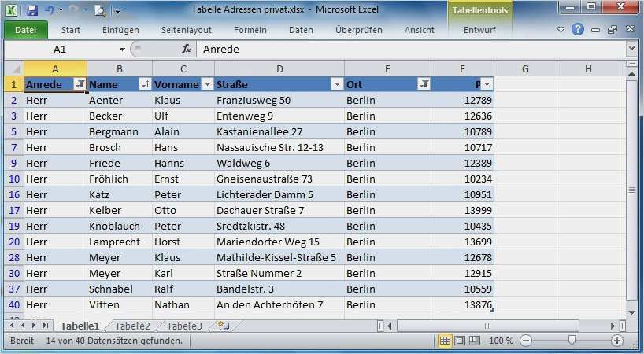Switch to Page Layout view
This screenshot has height=354, width=644.
click(460, 341)
